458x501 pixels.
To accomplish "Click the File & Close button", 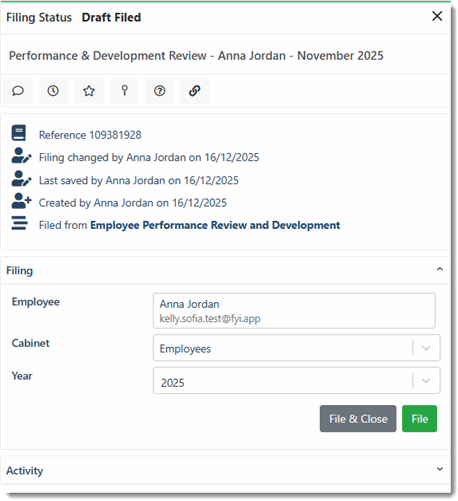I will click(x=358, y=419).
